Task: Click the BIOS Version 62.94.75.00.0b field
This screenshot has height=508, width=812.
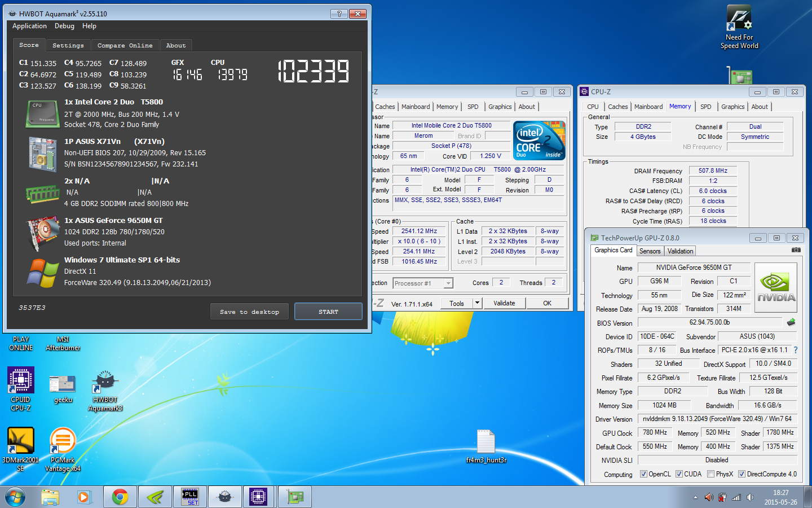Action: tap(709, 322)
